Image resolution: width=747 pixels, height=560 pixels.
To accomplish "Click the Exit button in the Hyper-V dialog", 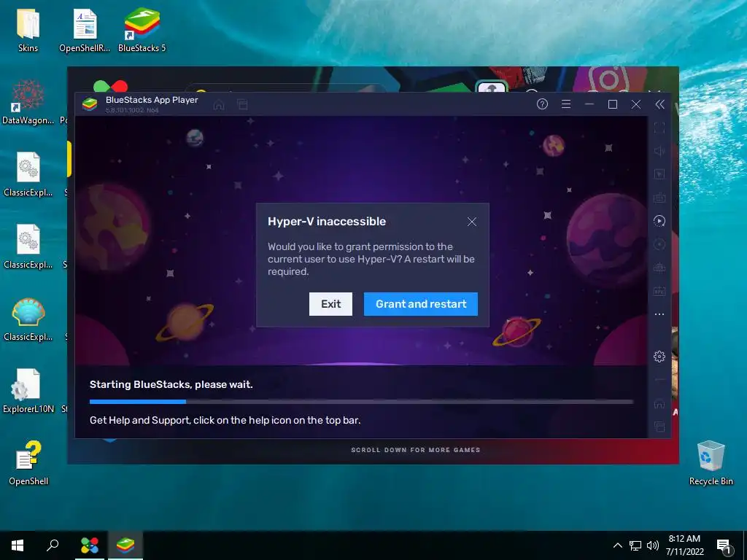I will (x=330, y=304).
